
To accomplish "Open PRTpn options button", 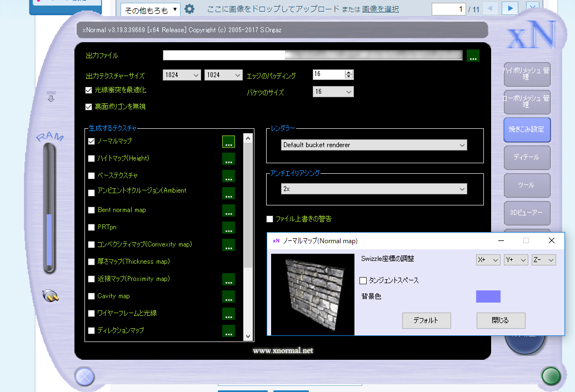I will (x=228, y=228).
